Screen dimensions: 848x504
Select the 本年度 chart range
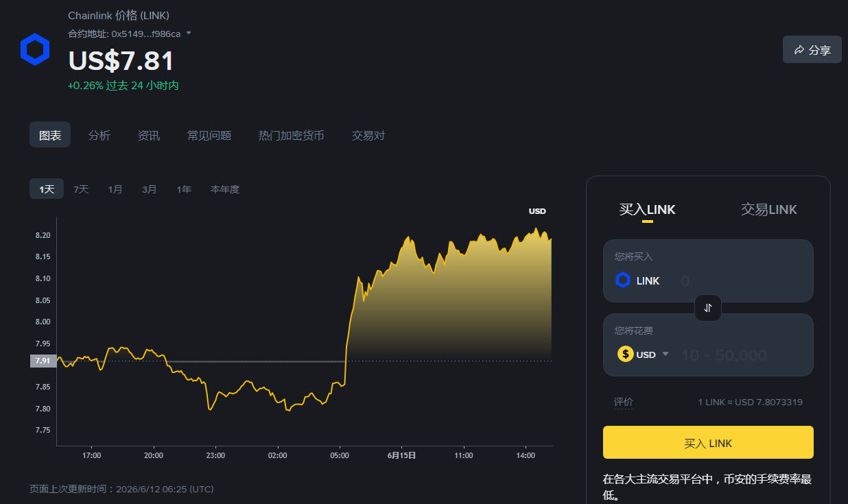click(x=225, y=189)
